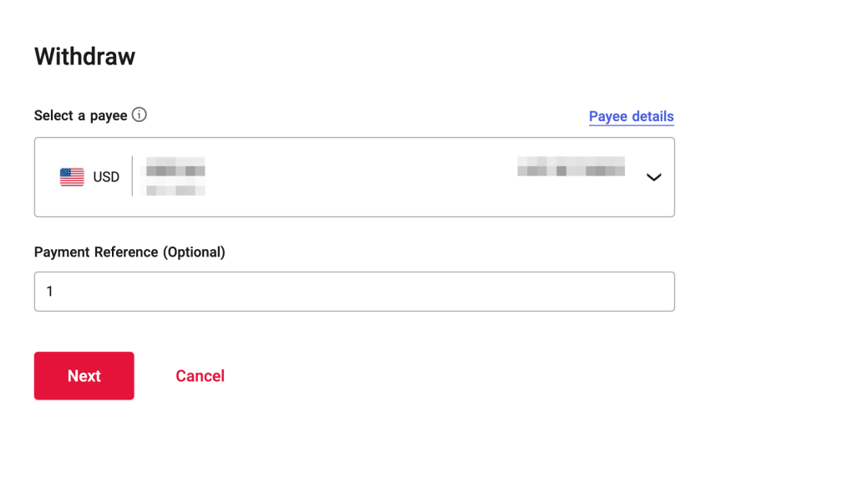
Task: Click the USD currency label
Action: click(106, 177)
